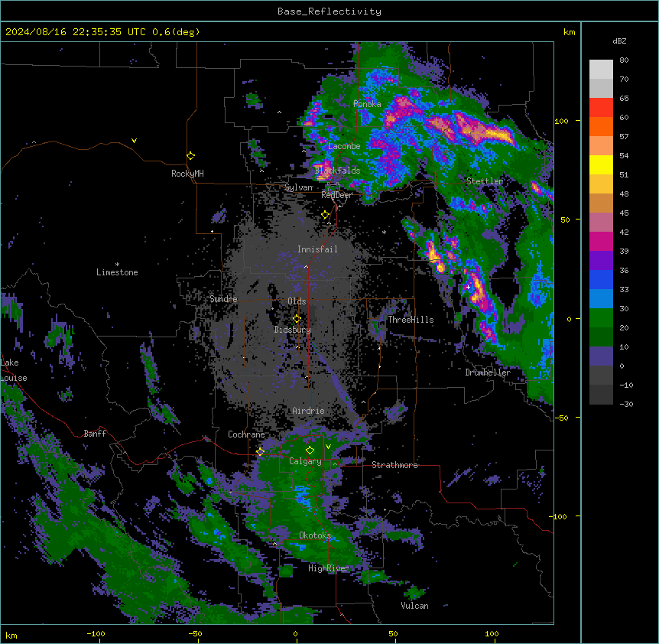Click the -50 tick label on the bottom axis
The width and height of the screenshot is (659, 644).
[195, 633]
